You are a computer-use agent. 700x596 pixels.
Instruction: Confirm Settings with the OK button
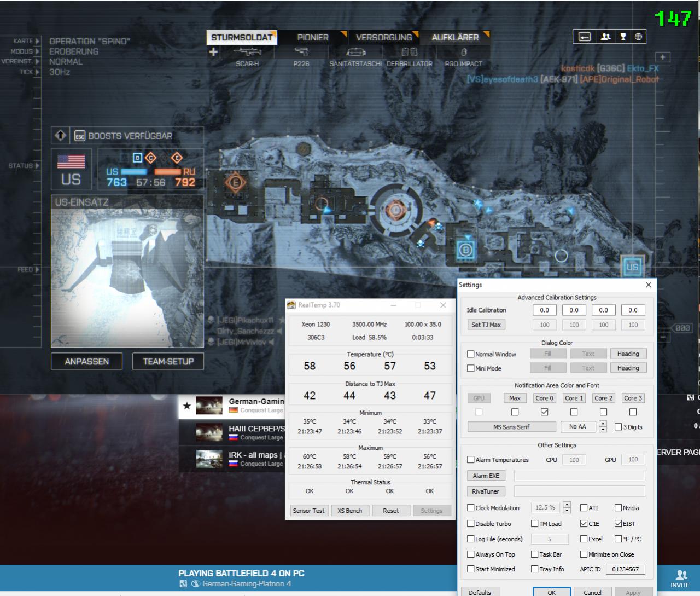click(552, 592)
